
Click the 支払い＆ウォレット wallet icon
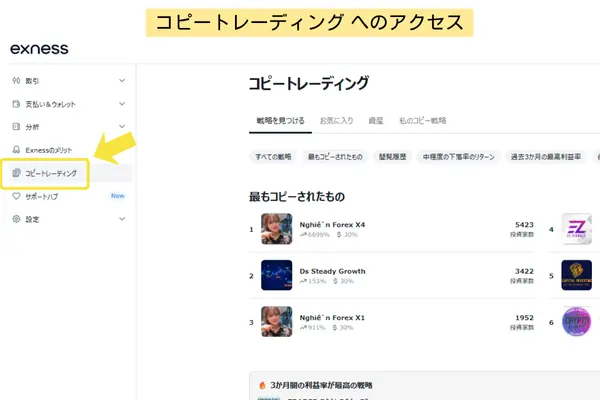point(16,104)
